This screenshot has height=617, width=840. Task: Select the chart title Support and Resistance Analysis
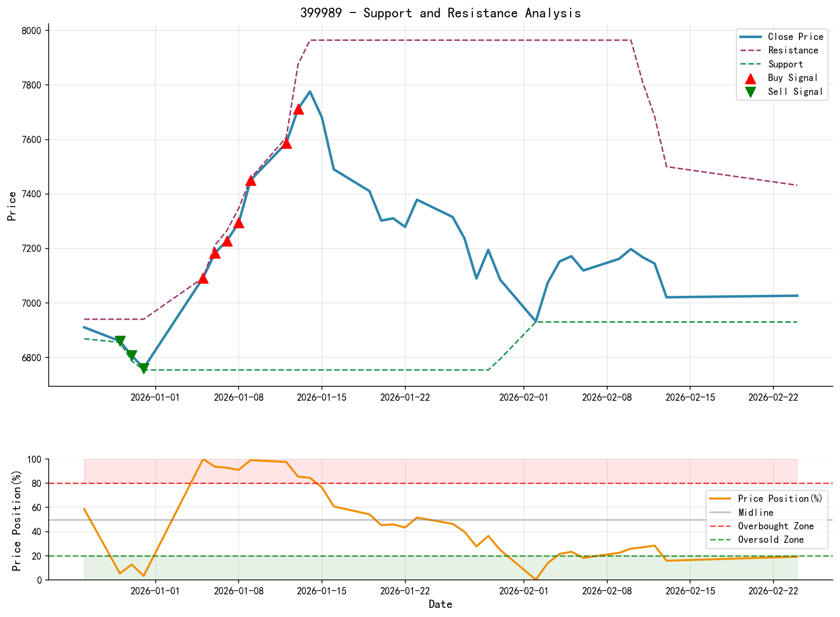(x=441, y=13)
